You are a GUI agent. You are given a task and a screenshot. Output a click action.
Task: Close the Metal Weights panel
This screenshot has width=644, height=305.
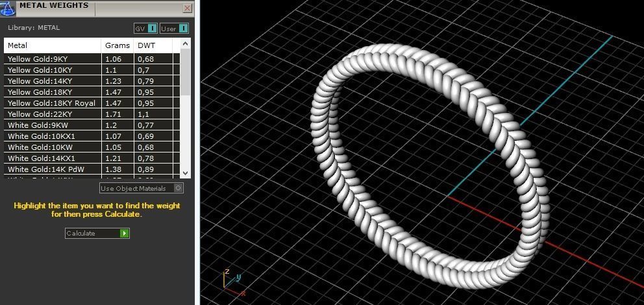pyautogui.click(x=187, y=8)
